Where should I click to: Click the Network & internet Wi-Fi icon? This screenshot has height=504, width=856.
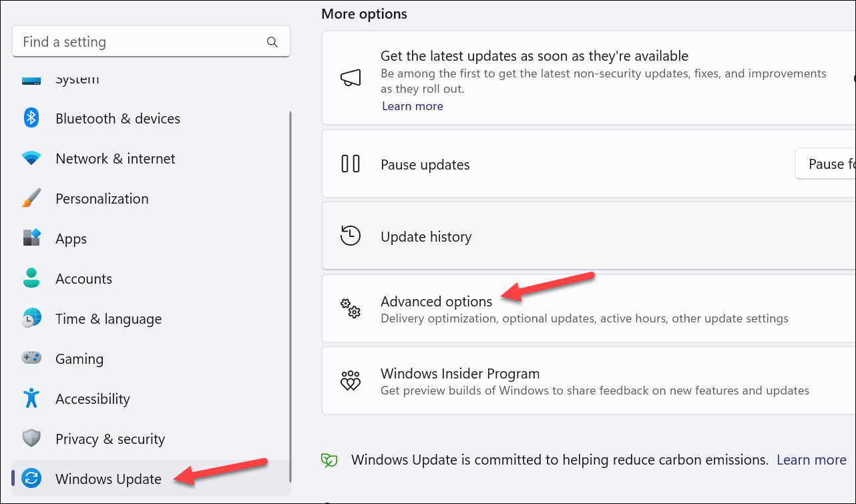point(31,158)
